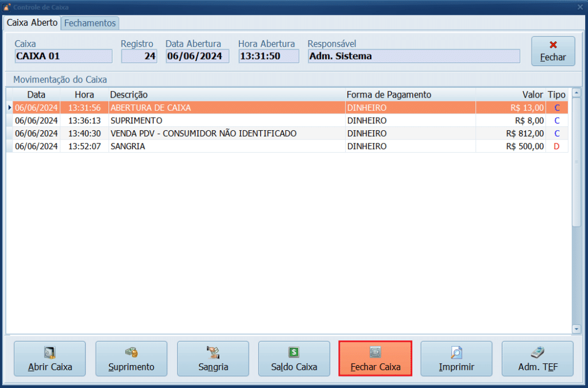Click the Imprimir magnifier icon
This screenshot has height=388, width=588.
[457, 352]
